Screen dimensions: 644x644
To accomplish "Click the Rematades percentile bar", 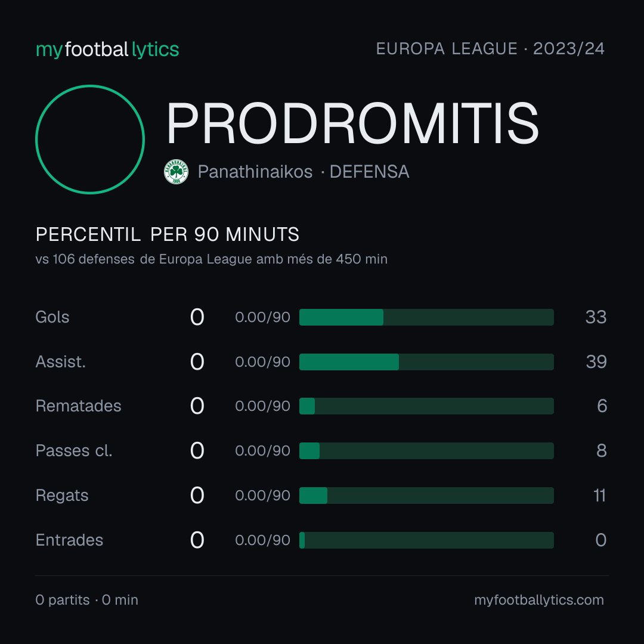I will pyautogui.click(x=426, y=406).
